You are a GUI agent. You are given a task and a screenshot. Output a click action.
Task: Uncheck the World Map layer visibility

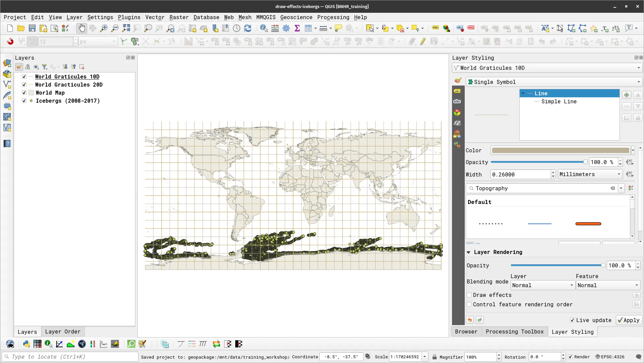24,93
